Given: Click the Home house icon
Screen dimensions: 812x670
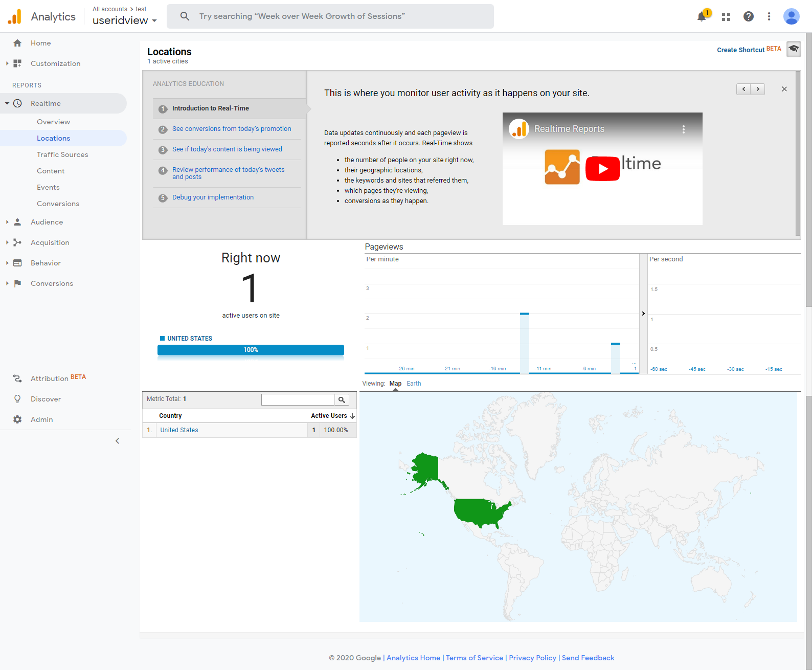Looking at the screenshot, I should (17, 43).
